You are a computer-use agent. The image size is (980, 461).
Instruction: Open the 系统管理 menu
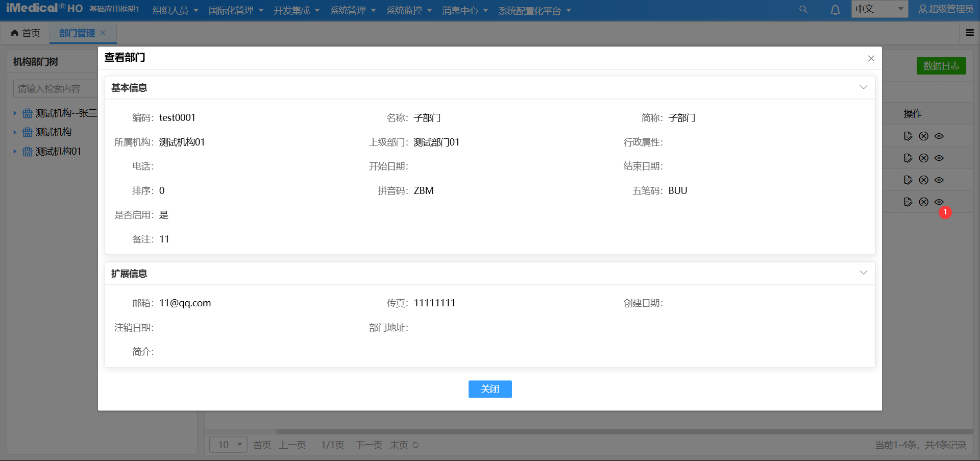pyautogui.click(x=352, y=11)
